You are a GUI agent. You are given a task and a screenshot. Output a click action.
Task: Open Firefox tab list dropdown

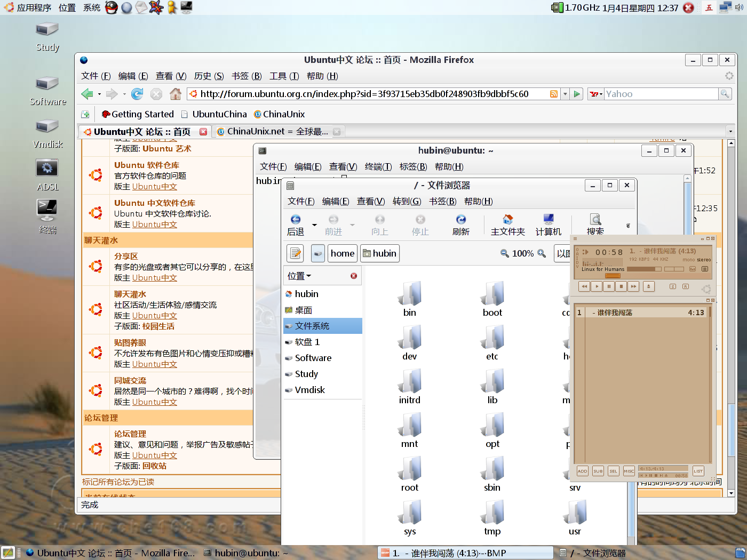tap(730, 131)
